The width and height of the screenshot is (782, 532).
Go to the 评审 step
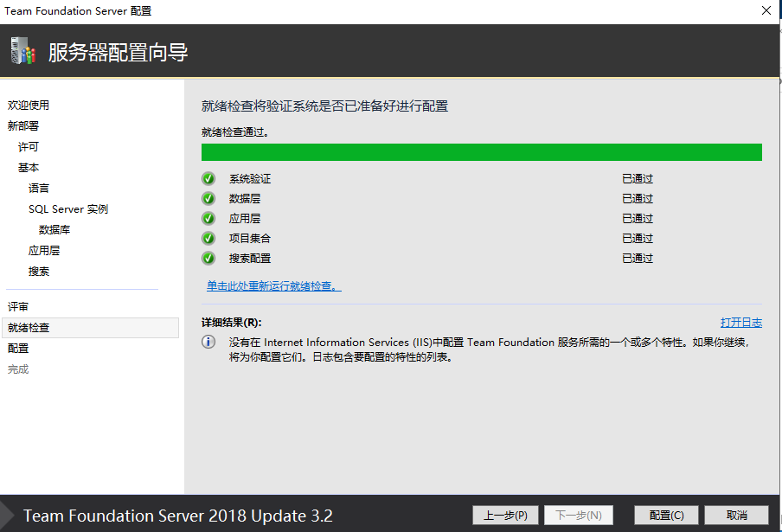[18, 306]
